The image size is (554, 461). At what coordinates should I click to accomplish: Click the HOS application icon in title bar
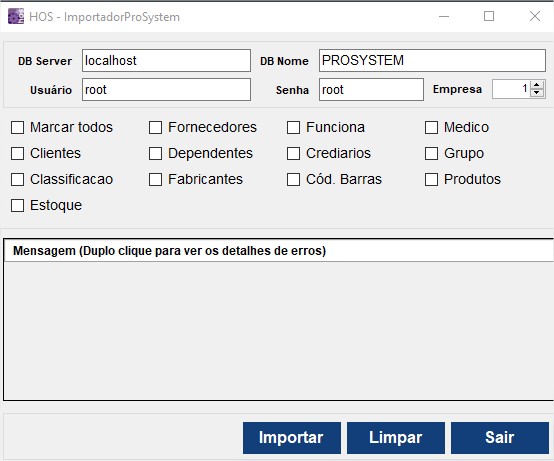(16, 17)
